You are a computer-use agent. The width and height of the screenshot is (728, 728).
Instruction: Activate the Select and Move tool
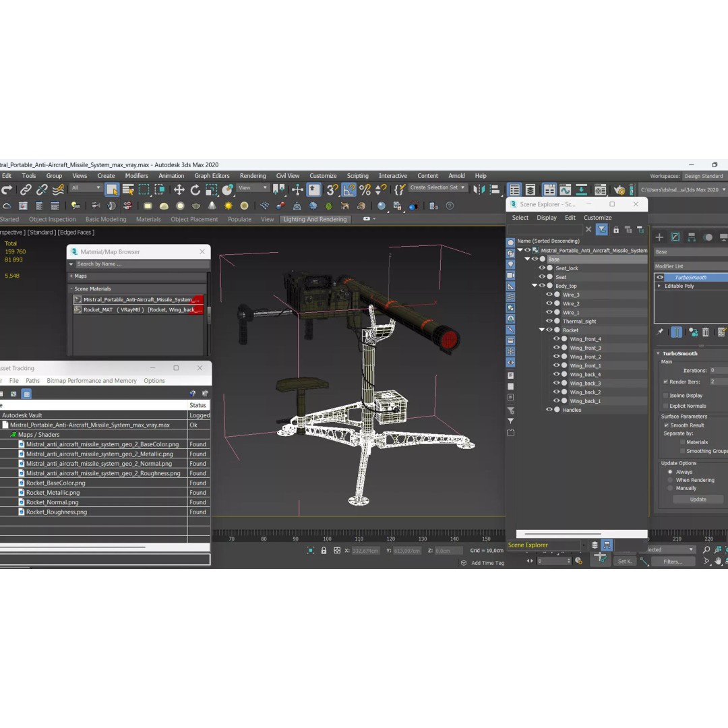point(179,189)
